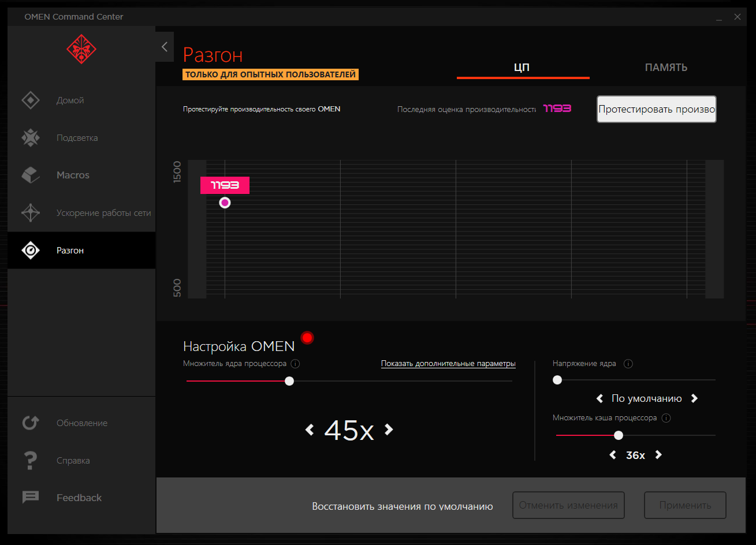The height and width of the screenshot is (545, 756).
Task: Click the pink 1193 score label on chart
Action: tap(225, 185)
